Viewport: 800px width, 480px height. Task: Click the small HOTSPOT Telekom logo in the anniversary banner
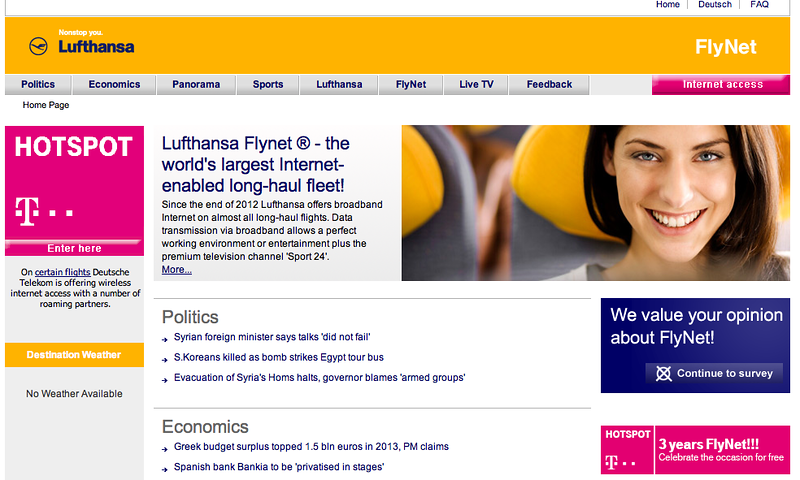[627, 450]
